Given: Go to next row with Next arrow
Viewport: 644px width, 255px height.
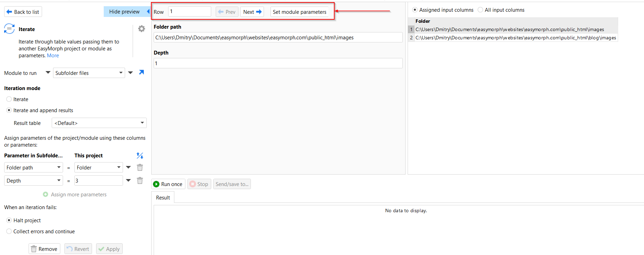Looking at the screenshot, I should pyautogui.click(x=252, y=12).
